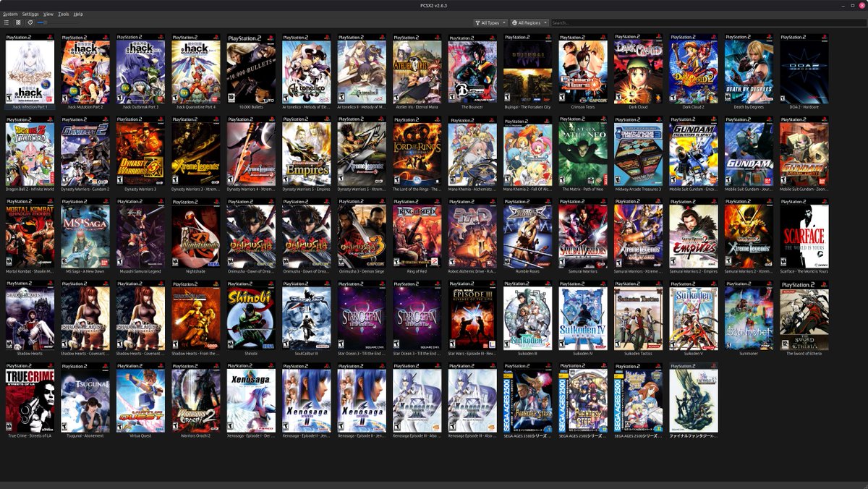The width and height of the screenshot is (868, 489).
Task: Select the Summoner cover
Action: point(749,316)
